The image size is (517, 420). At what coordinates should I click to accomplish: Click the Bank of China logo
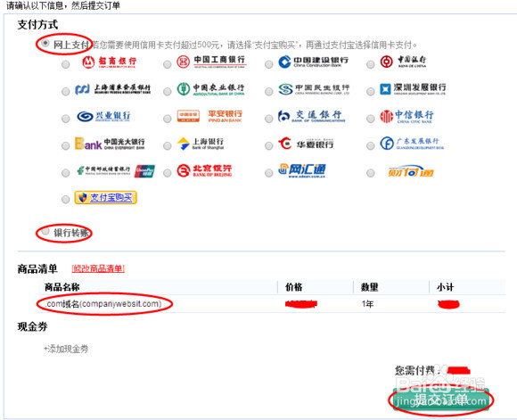coord(403,62)
